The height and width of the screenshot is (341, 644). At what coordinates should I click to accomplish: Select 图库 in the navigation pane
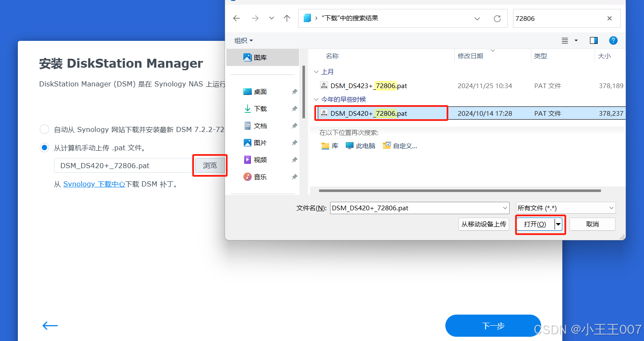262,57
